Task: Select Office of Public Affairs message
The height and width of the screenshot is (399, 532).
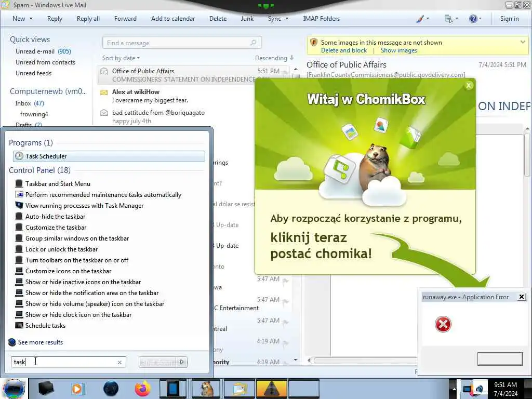Action: pyautogui.click(x=193, y=75)
